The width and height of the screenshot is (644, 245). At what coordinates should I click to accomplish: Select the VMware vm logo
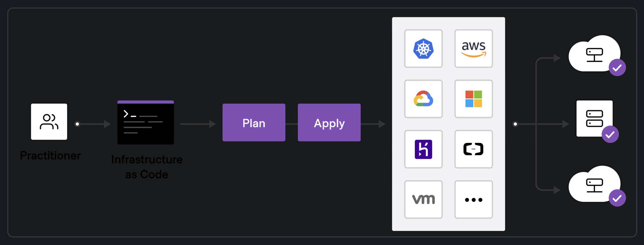[423, 199]
